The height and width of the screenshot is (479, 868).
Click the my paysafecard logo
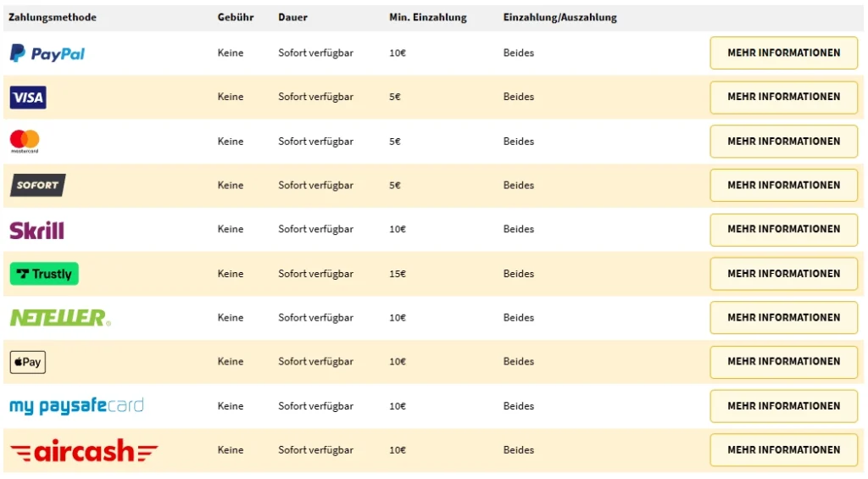[76, 406]
